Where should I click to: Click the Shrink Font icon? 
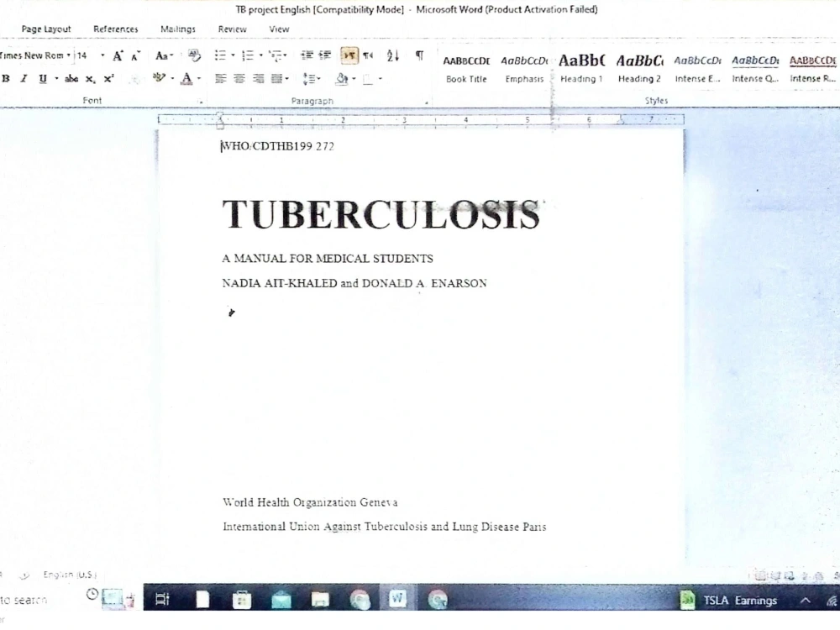pyautogui.click(x=136, y=55)
